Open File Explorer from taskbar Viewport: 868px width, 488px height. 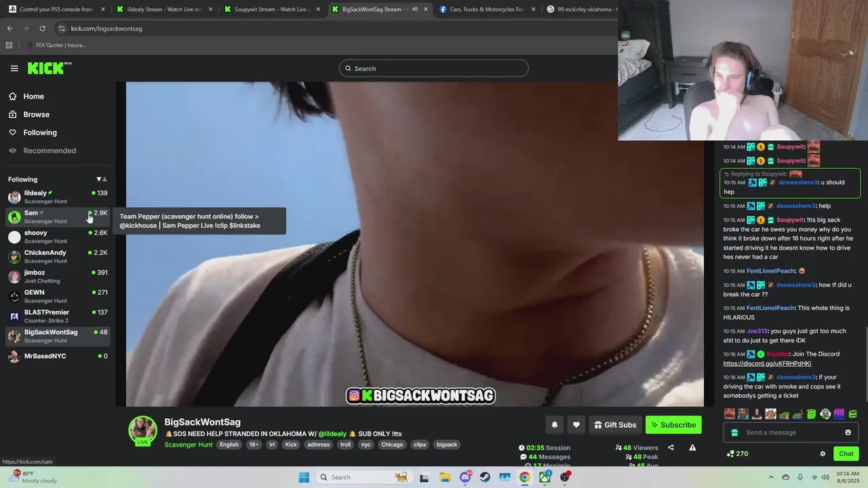[x=445, y=477]
